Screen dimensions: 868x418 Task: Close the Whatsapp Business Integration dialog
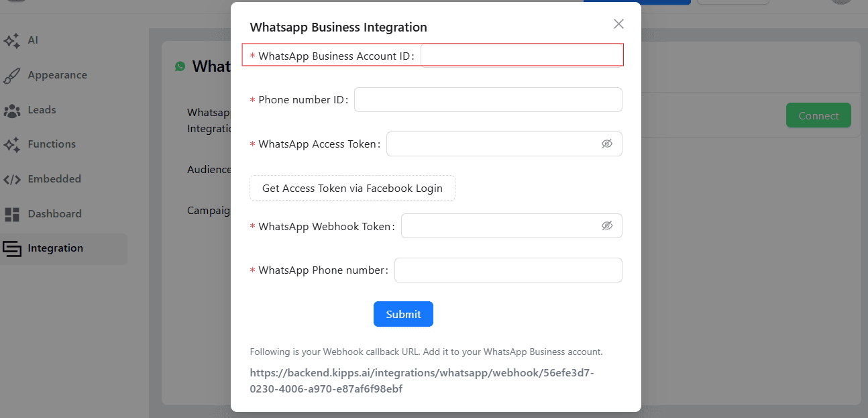[x=618, y=24]
